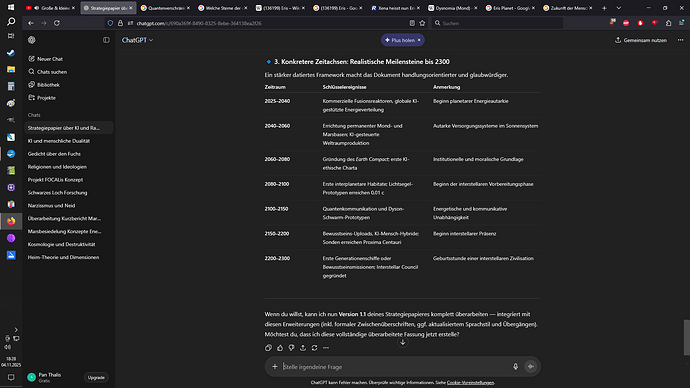Add an attachment with the plus icon
690x388 pixels.
[x=275, y=366]
